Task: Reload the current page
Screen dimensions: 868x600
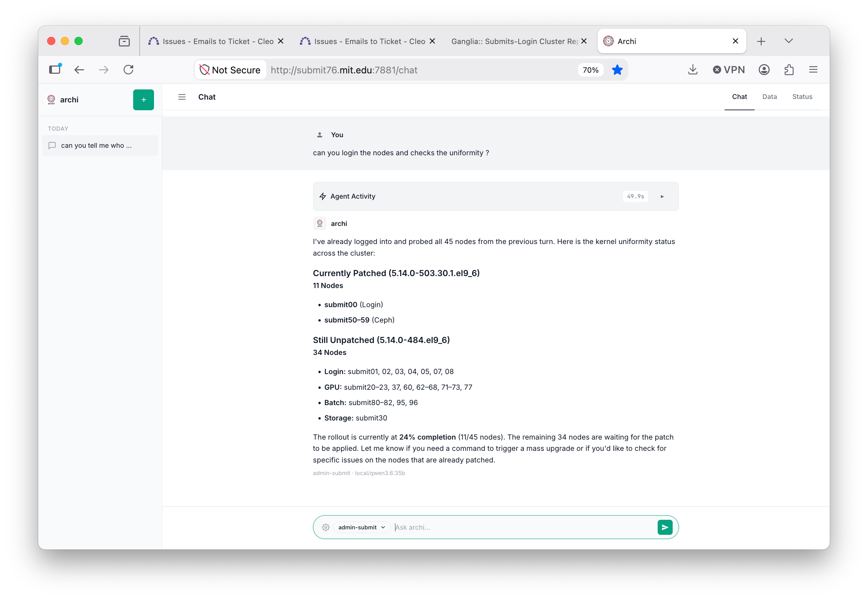Action: click(129, 70)
